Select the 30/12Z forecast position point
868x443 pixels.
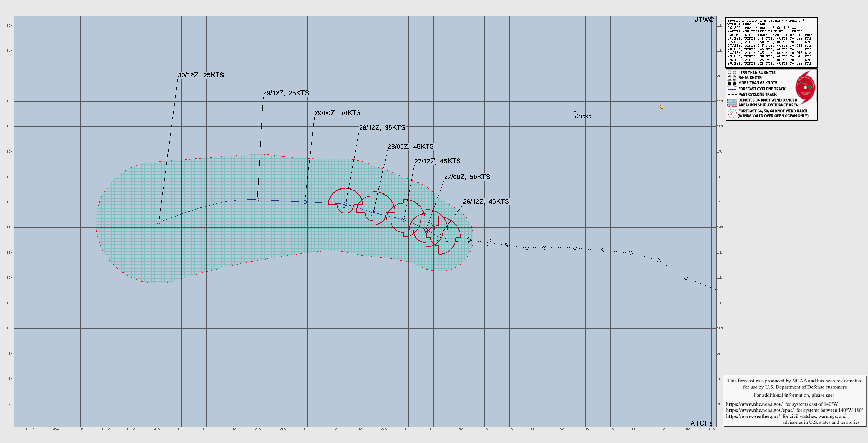[x=159, y=222]
